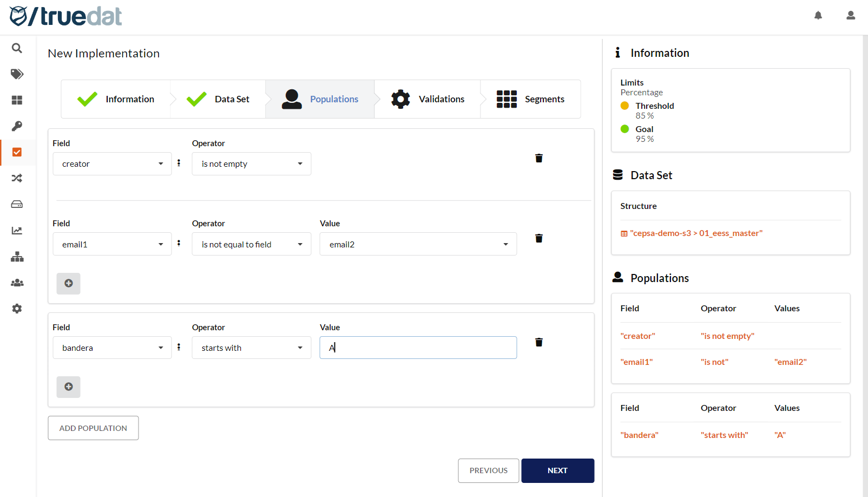Open the data sources drive icon
The height and width of the screenshot is (497, 868).
click(17, 204)
